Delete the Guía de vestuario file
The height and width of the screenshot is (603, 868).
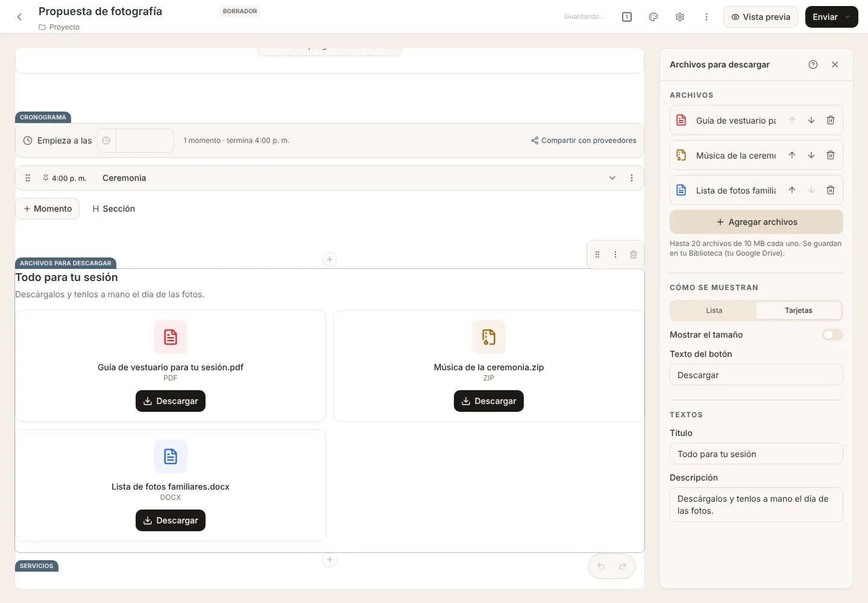click(831, 120)
